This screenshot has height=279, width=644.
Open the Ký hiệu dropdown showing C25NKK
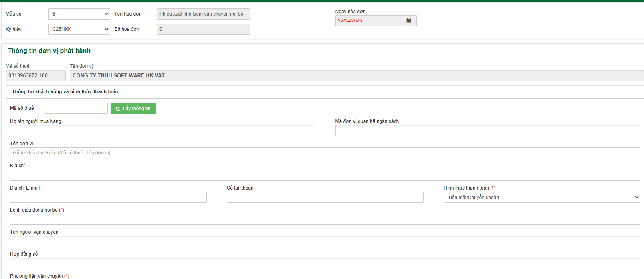tap(79, 29)
